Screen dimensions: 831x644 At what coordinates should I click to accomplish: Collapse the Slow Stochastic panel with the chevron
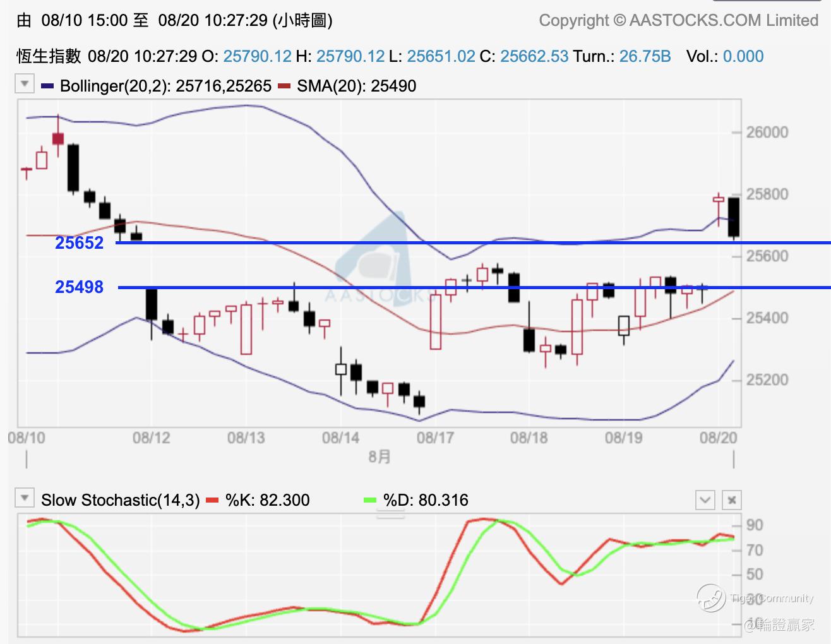705,500
